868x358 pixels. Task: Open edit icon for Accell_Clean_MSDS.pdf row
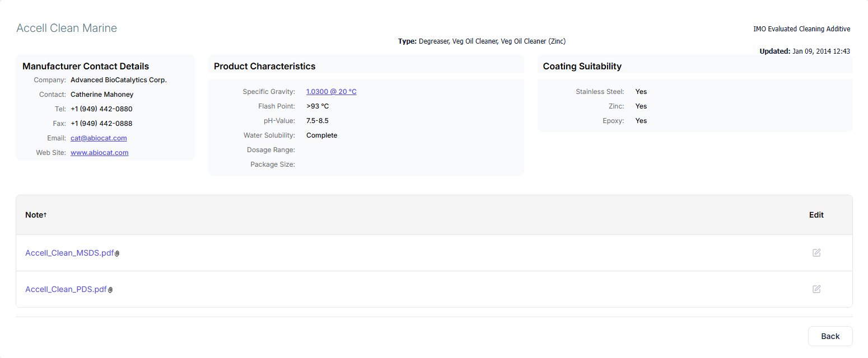coord(816,253)
